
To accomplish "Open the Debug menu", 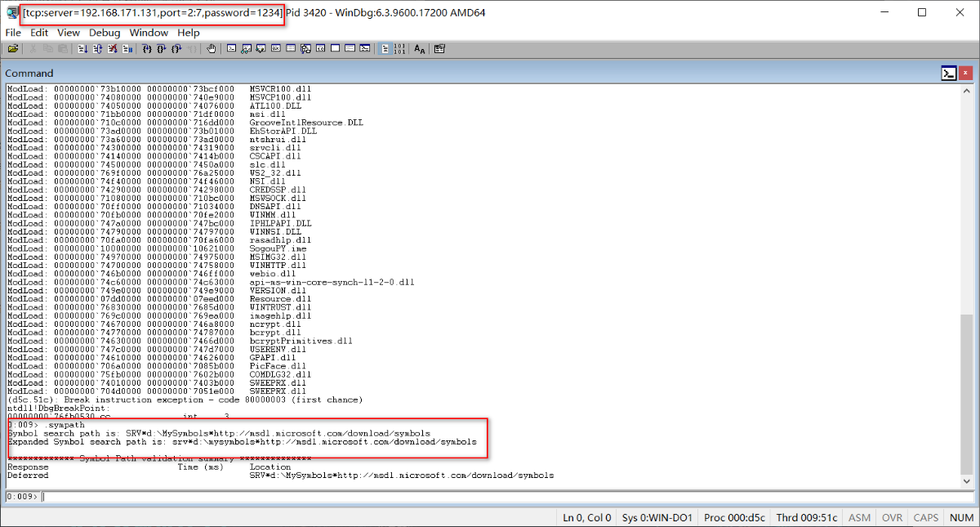I will pyautogui.click(x=105, y=33).
